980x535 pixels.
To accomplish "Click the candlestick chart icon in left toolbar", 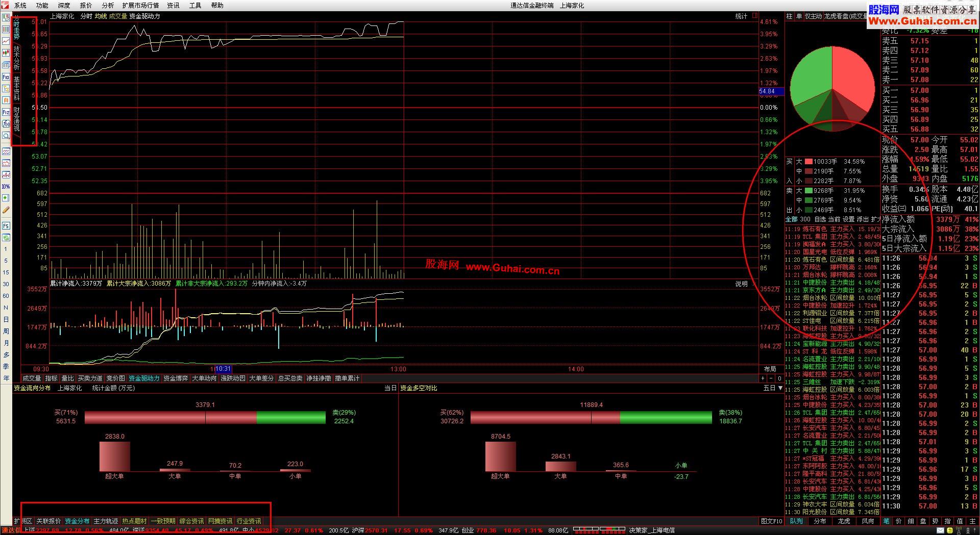I will point(6,53).
